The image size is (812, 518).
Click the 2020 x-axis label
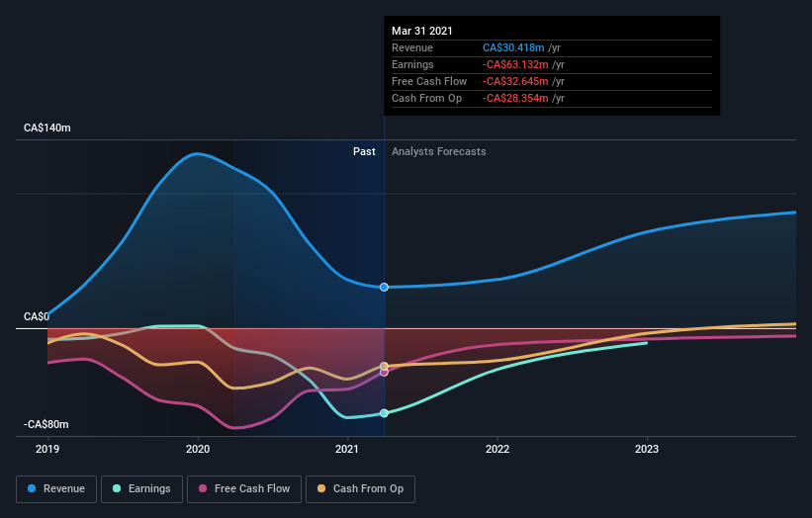[x=198, y=449]
